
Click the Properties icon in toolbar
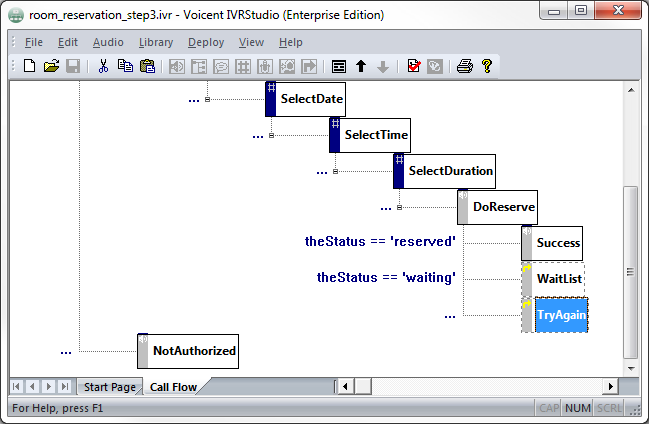point(339,67)
